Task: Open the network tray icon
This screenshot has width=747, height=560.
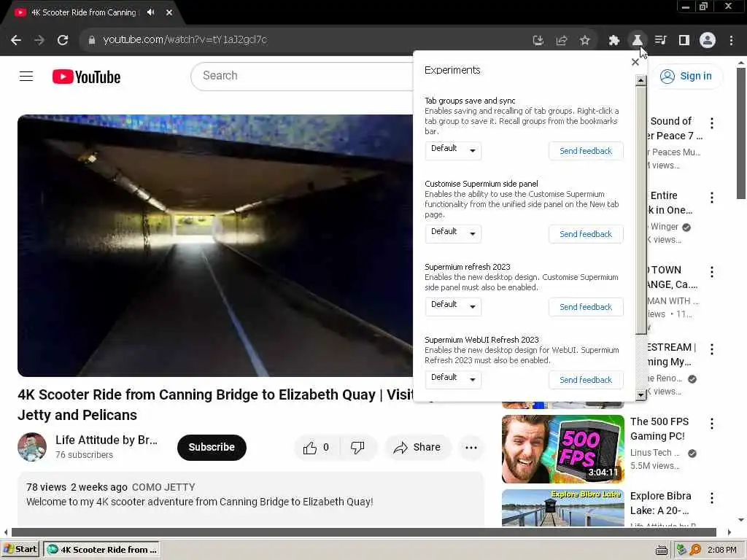Action: click(x=682, y=550)
